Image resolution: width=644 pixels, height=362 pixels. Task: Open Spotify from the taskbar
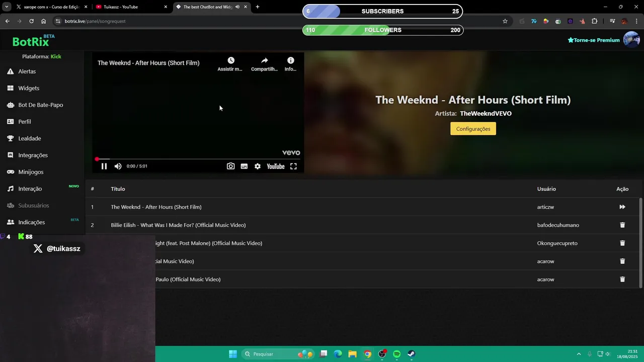coord(397,354)
